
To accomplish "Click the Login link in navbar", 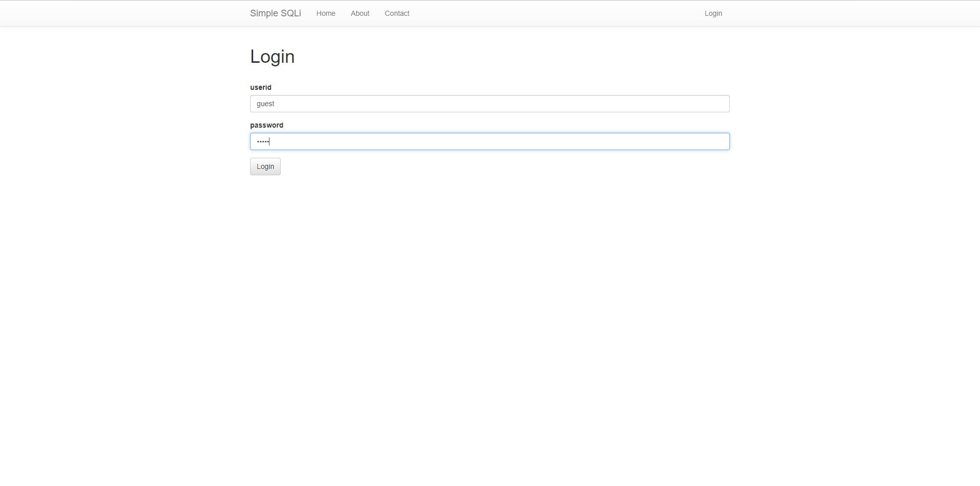I will click(x=713, y=13).
